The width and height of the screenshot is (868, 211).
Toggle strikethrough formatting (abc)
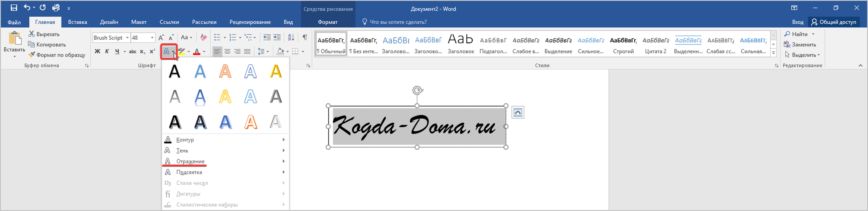[x=133, y=51]
